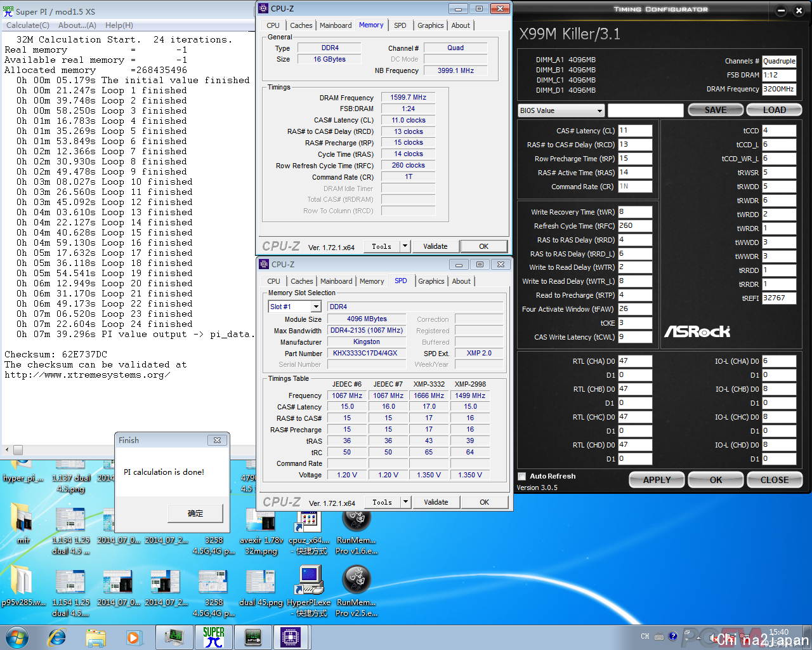This screenshot has width=812, height=650.
Task: Click LOAD in Timing Configurator
Action: pyautogui.click(x=775, y=110)
